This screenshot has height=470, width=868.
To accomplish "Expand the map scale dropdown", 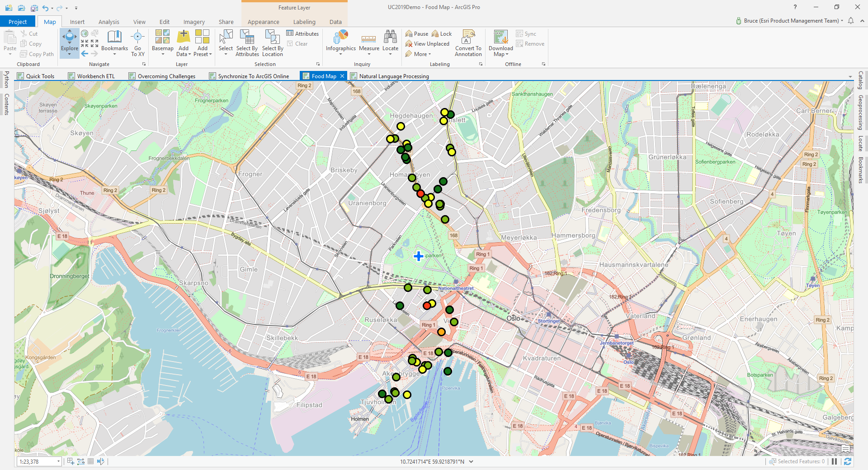I will (x=58, y=461).
